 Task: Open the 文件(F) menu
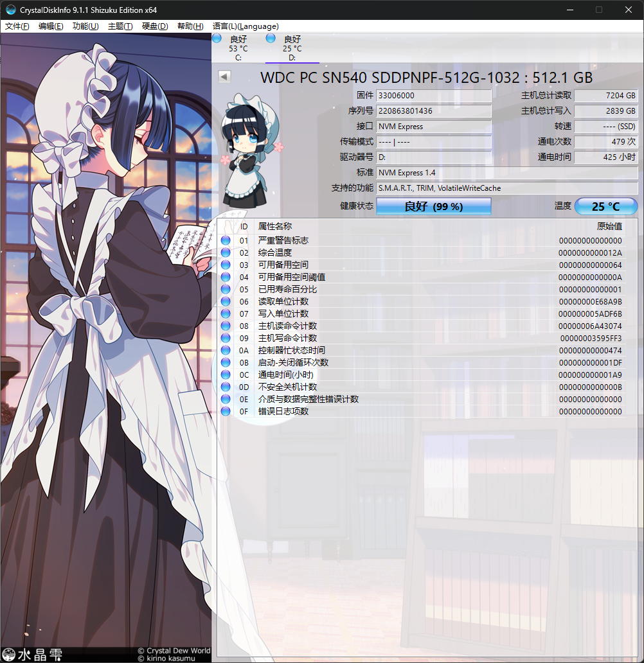pyautogui.click(x=17, y=26)
